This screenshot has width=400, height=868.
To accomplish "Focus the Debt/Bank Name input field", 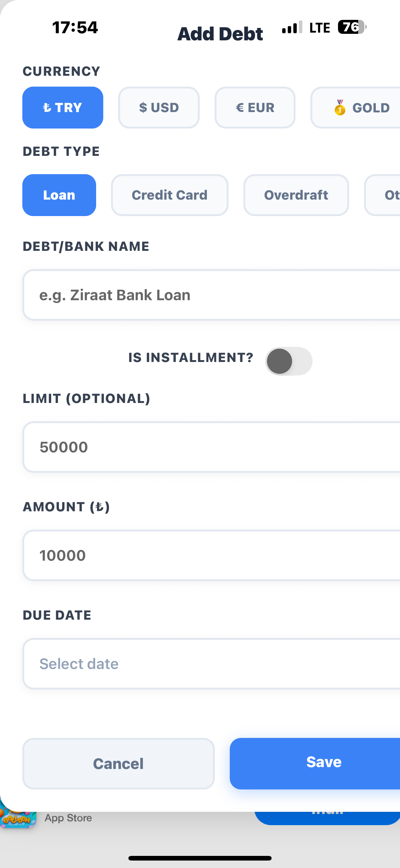I will click(211, 295).
